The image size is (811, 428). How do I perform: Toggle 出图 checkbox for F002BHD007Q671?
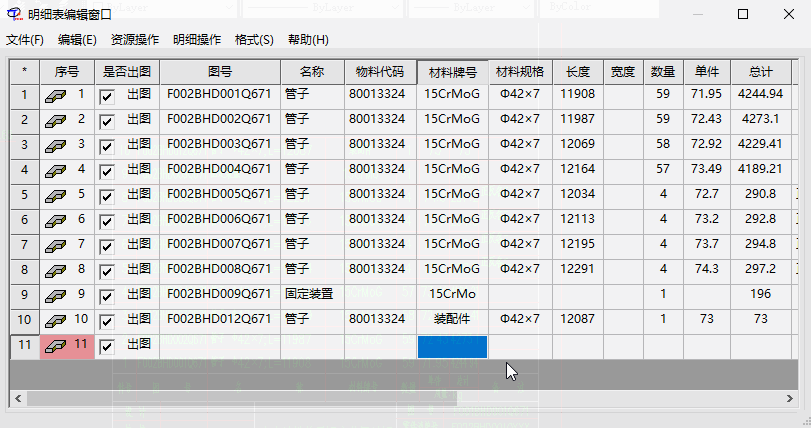(107, 247)
